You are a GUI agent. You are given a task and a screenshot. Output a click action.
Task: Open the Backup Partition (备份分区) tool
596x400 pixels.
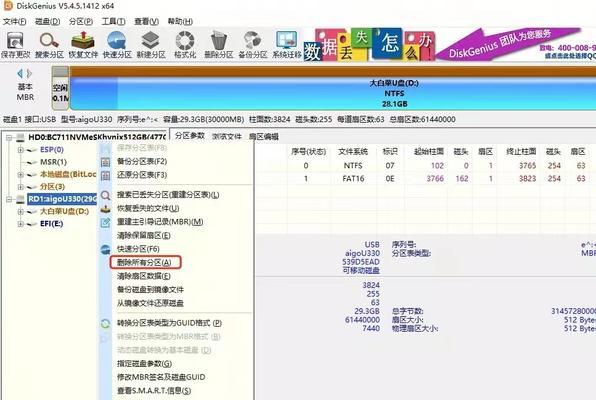(253, 45)
